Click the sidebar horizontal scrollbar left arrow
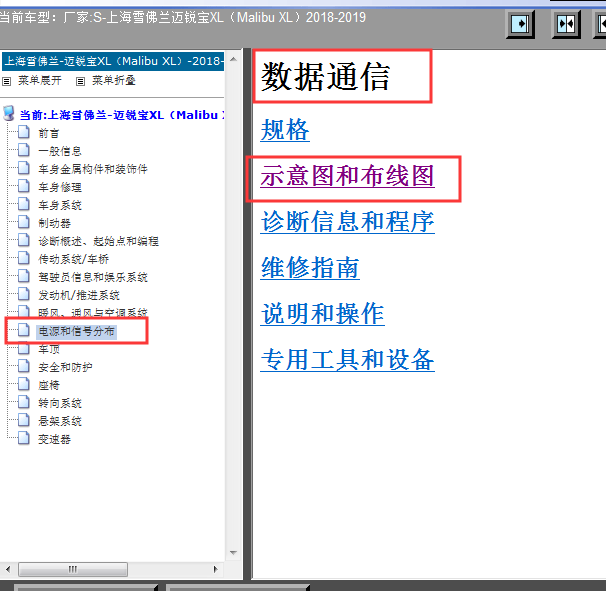The width and height of the screenshot is (606, 591). tap(8, 569)
